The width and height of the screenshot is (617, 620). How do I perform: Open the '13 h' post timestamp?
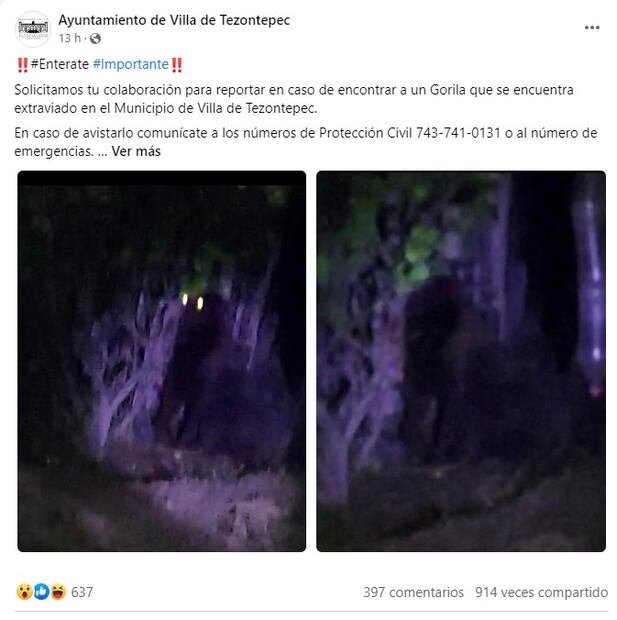tap(70, 38)
